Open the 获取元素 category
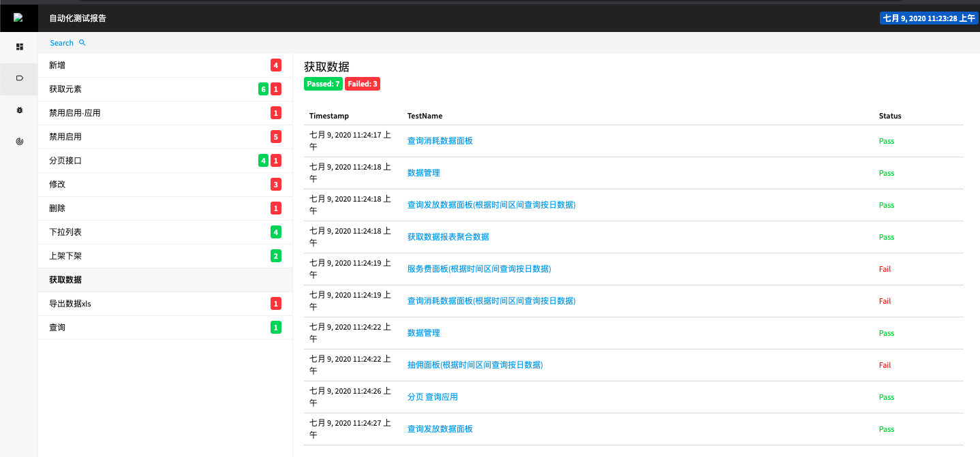This screenshot has width=980, height=457. click(65, 89)
